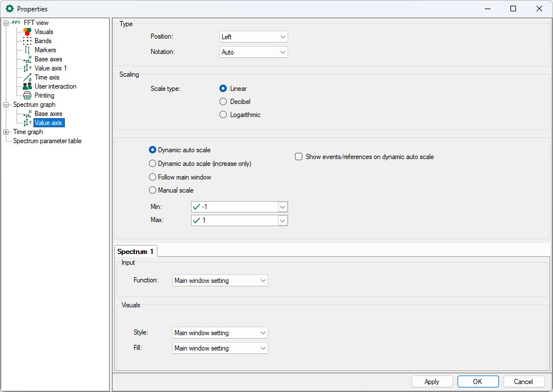
Task: Select Spectrum parameter table tree item
Action: (x=47, y=141)
